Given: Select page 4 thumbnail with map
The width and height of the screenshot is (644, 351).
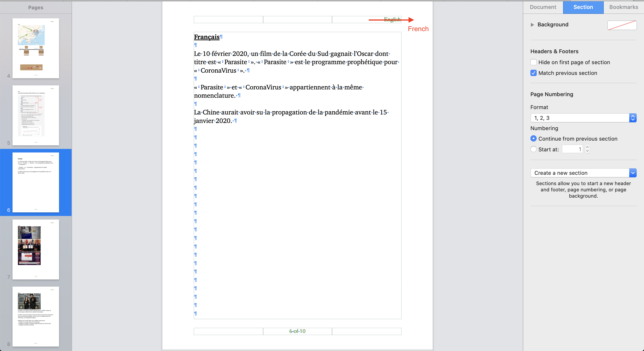Looking at the screenshot, I should [x=36, y=48].
